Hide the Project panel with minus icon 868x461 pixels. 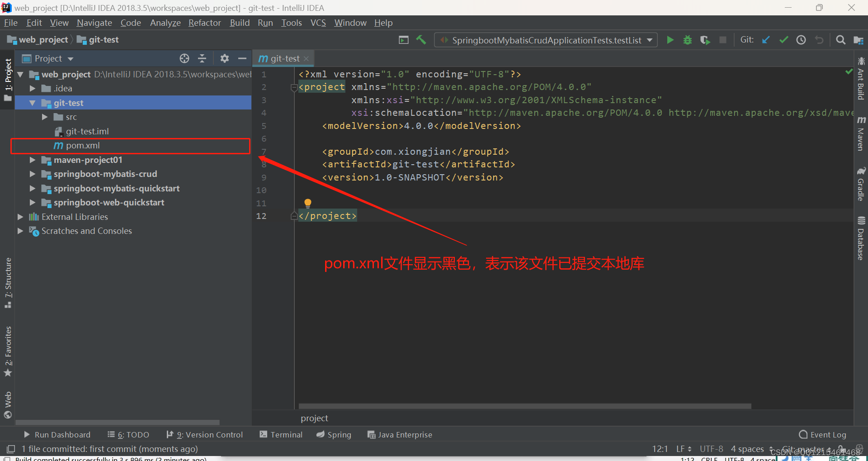pos(242,58)
